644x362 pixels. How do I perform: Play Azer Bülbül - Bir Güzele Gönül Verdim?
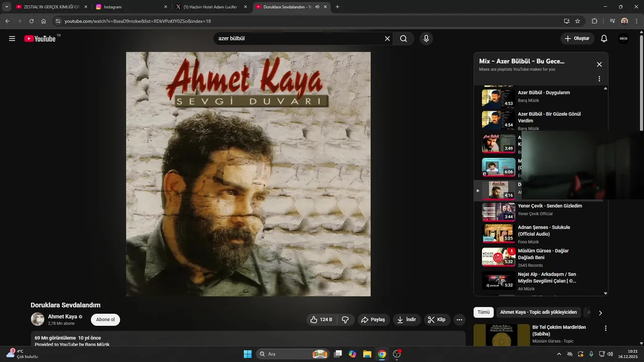click(541, 121)
